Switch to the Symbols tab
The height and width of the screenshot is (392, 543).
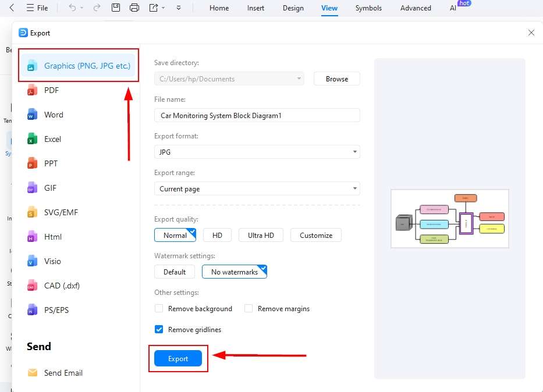tap(368, 8)
